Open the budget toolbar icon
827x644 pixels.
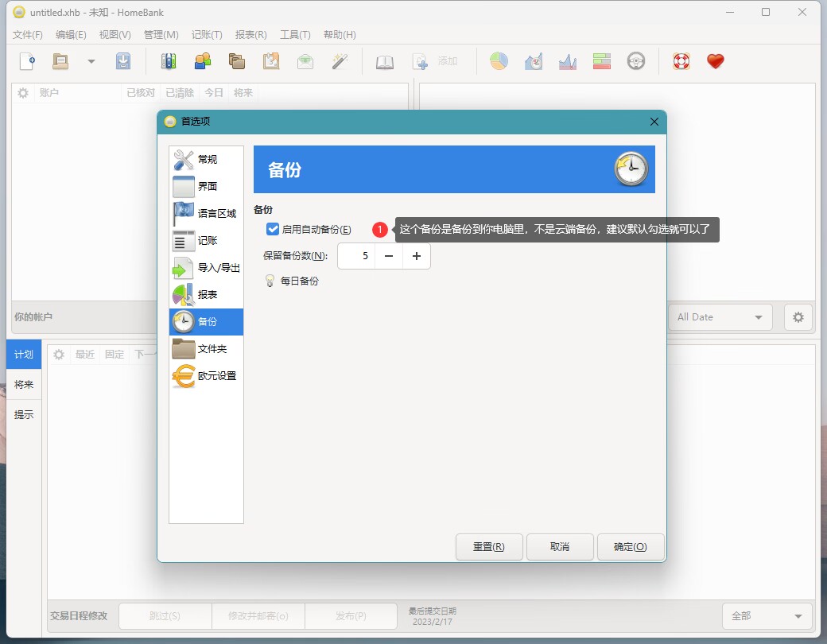click(305, 61)
